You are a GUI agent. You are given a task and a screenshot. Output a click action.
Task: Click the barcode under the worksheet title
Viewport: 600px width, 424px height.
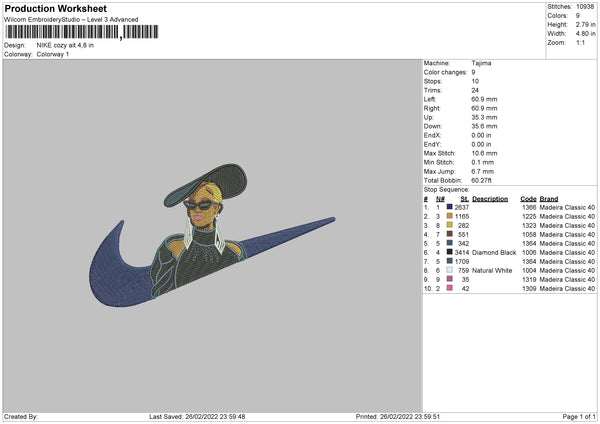[82, 32]
